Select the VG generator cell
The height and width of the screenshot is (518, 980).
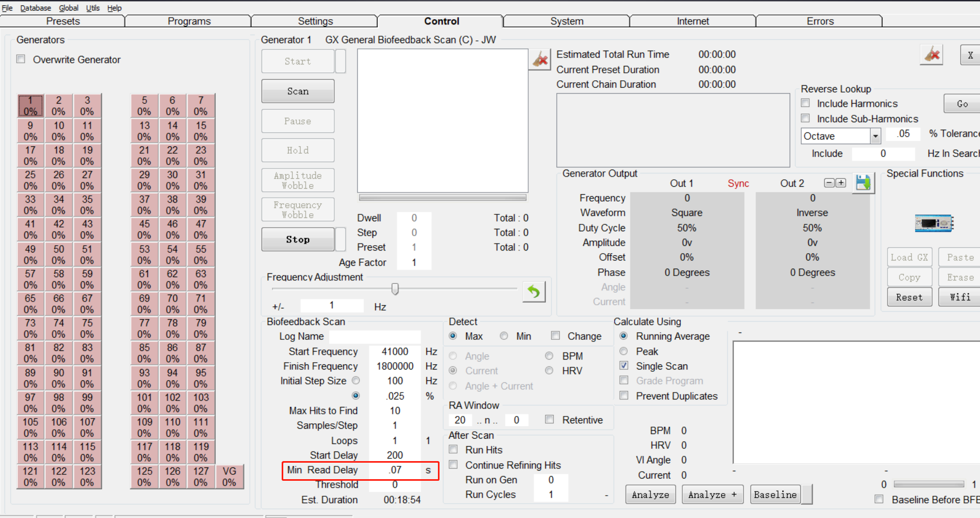pyautogui.click(x=229, y=477)
